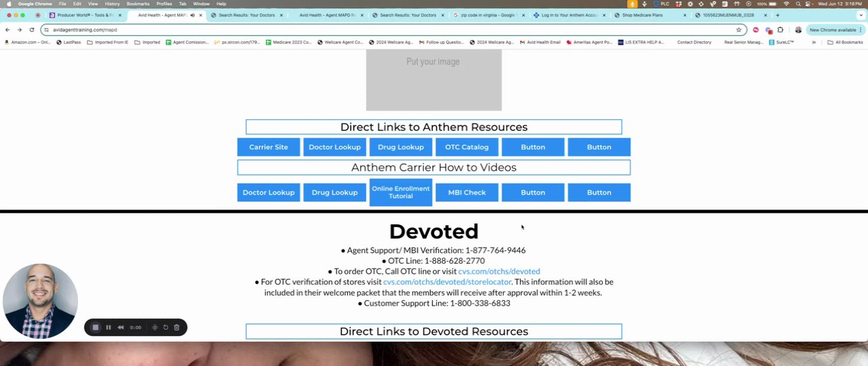Screen dimensions: 868x366
Task: Switch to Log In to Your Anthem Account tab
Action: point(570,15)
